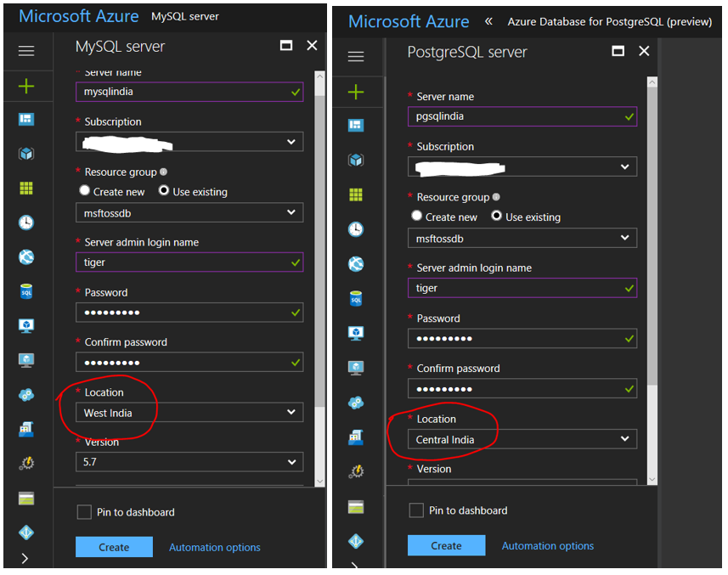This screenshot has height=575, width=728.
Task: Click the clock icon in PostgreSQL portal sidebar
Action: [356, 229]
